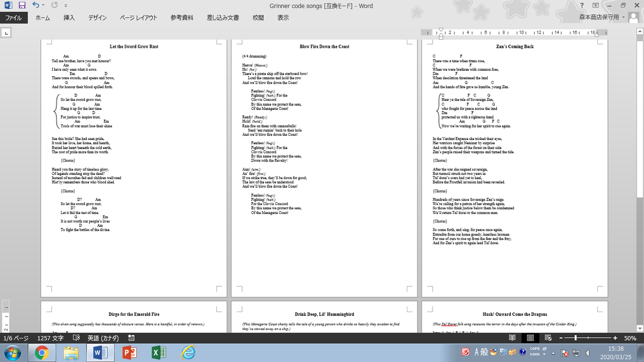Switch to Read Mode view
644x362 pixels.
point(512,338)
